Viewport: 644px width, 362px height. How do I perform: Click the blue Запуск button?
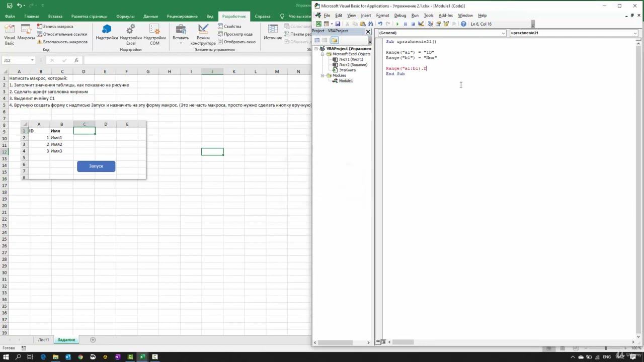pos(96,166)
